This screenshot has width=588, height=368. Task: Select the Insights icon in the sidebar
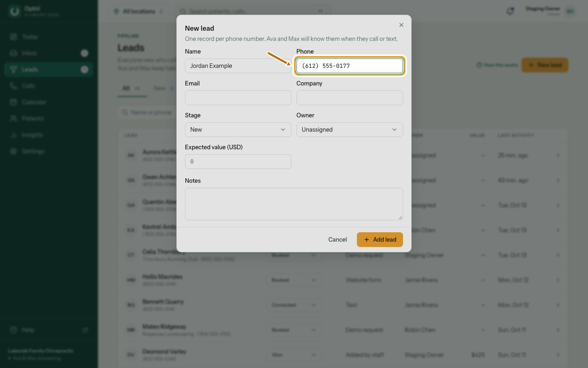pos(13,135)
